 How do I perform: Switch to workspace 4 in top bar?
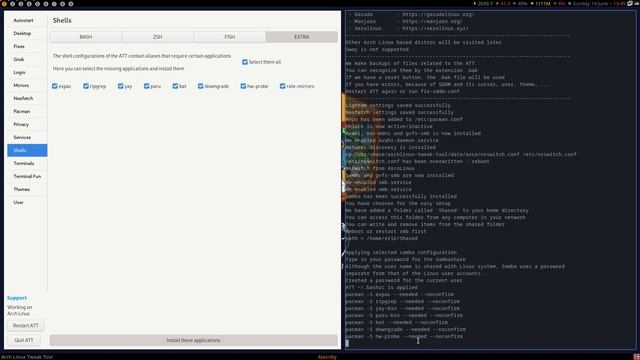tap(29, 4)
